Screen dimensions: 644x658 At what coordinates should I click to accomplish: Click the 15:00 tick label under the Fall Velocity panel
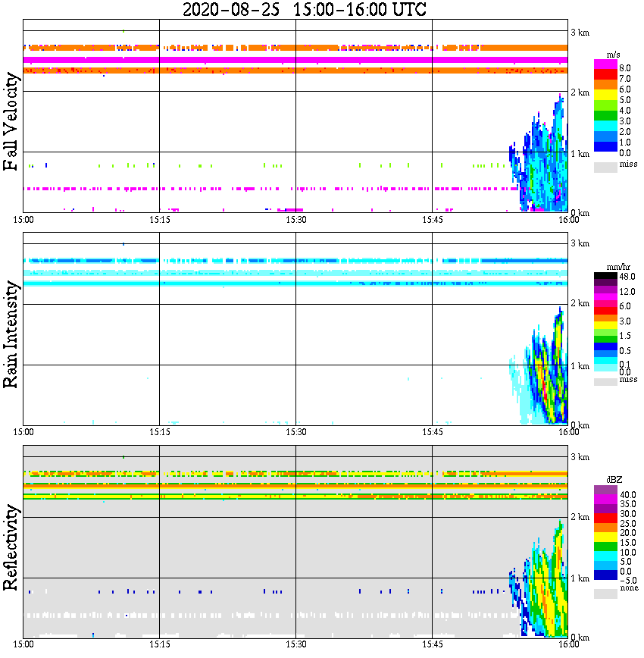coord(23,220)
